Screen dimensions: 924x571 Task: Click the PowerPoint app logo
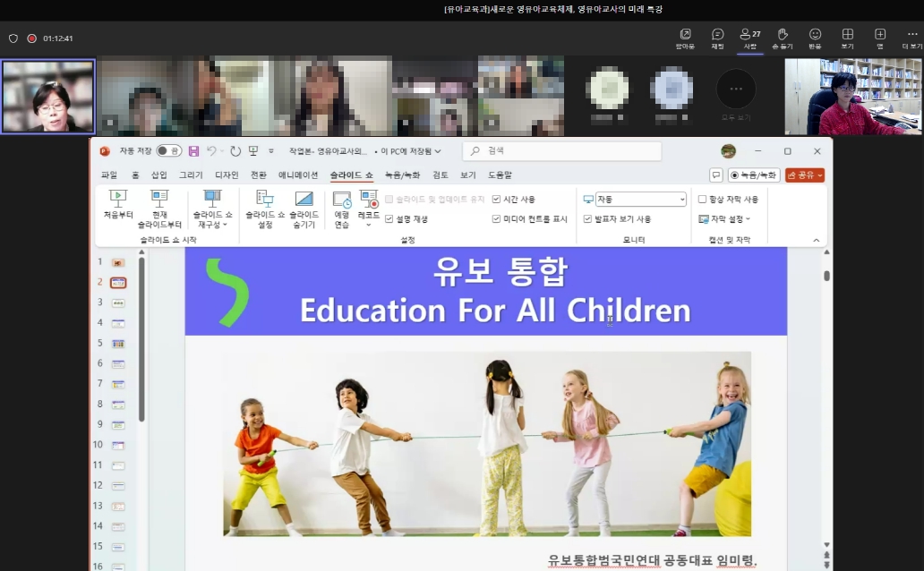[105, 151]
